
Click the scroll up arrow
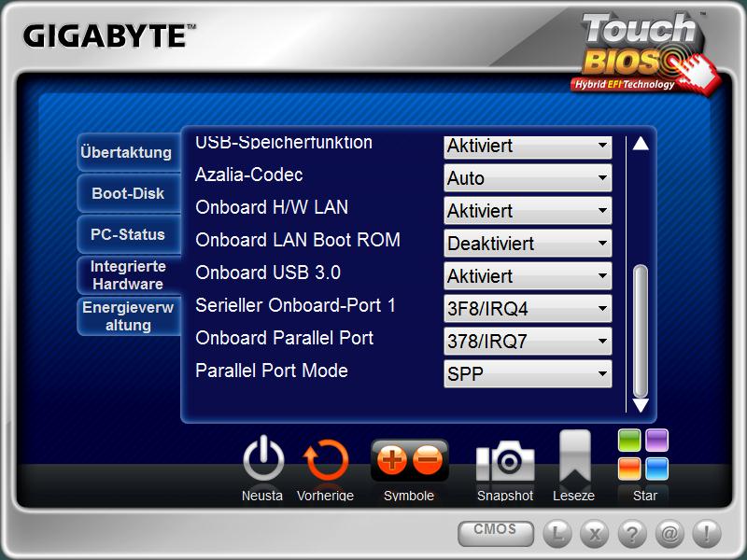(x=641, y=144)
